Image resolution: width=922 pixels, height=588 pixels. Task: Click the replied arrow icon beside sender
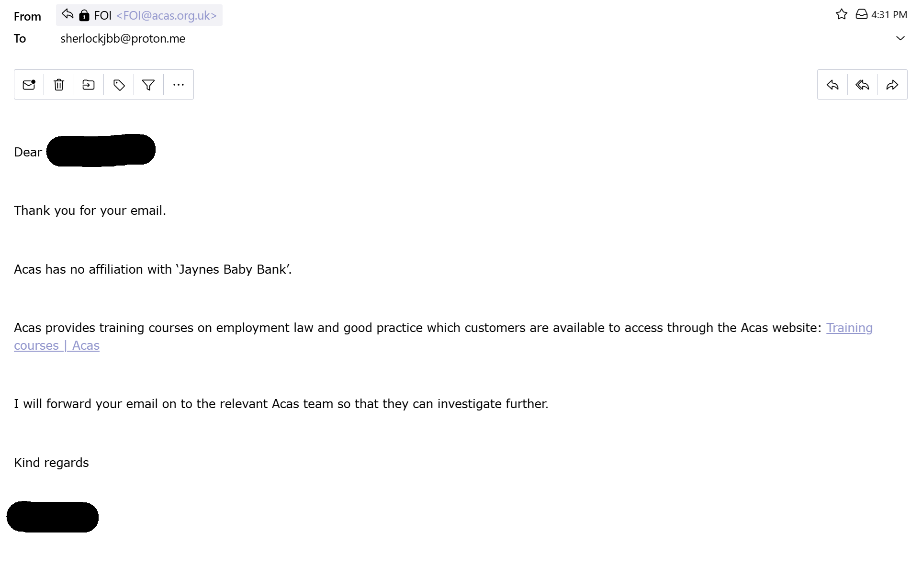pos(67,14)
